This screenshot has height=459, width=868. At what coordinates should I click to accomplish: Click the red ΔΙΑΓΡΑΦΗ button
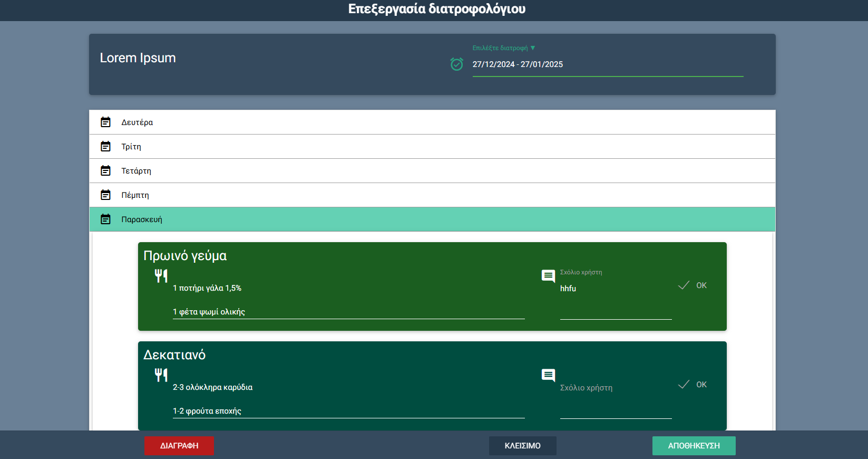179,446
